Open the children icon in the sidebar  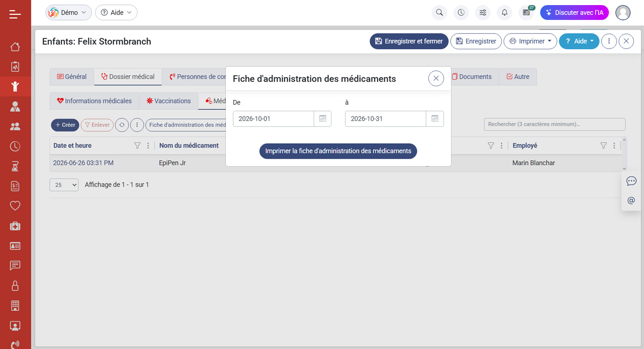(x=15, y=86)
